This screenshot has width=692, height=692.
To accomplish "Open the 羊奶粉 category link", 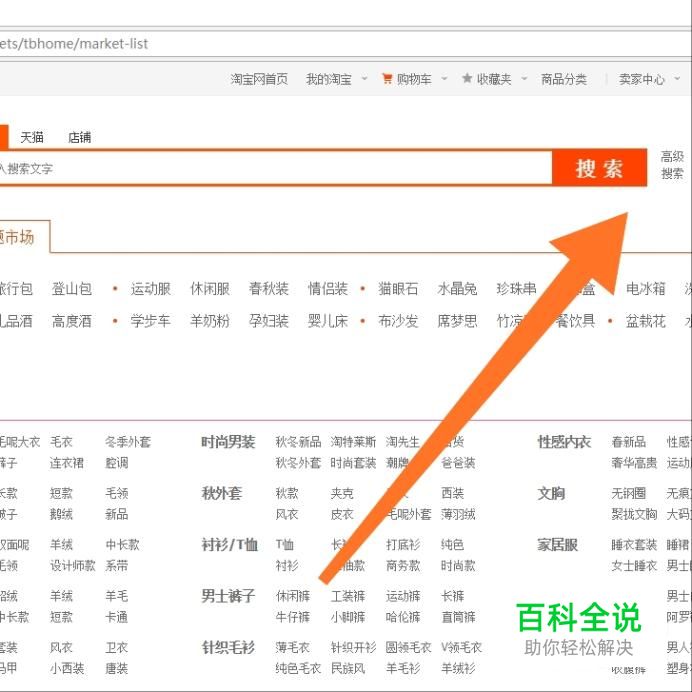I will [x=210, y=321].
